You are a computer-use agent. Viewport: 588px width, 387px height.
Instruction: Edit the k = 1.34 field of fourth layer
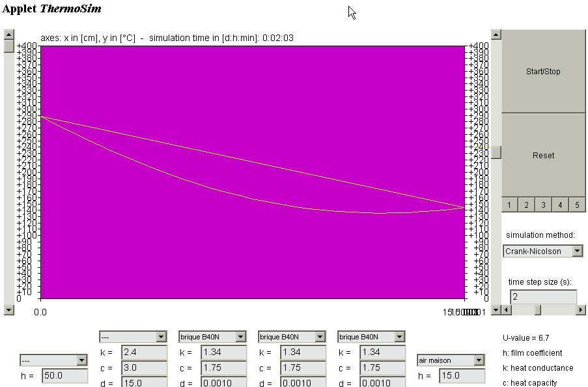click(383, 352)
